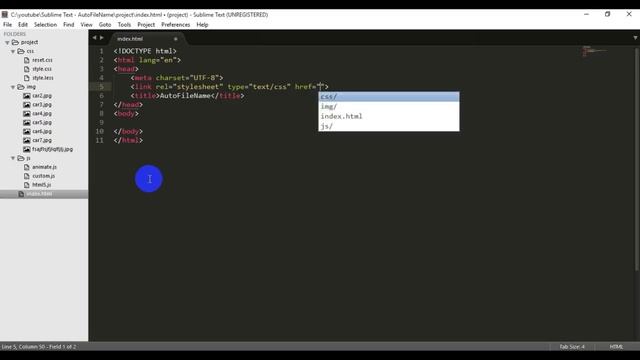
Task: Click the image icon beside car5.jpg
Action: pos(27,122)
